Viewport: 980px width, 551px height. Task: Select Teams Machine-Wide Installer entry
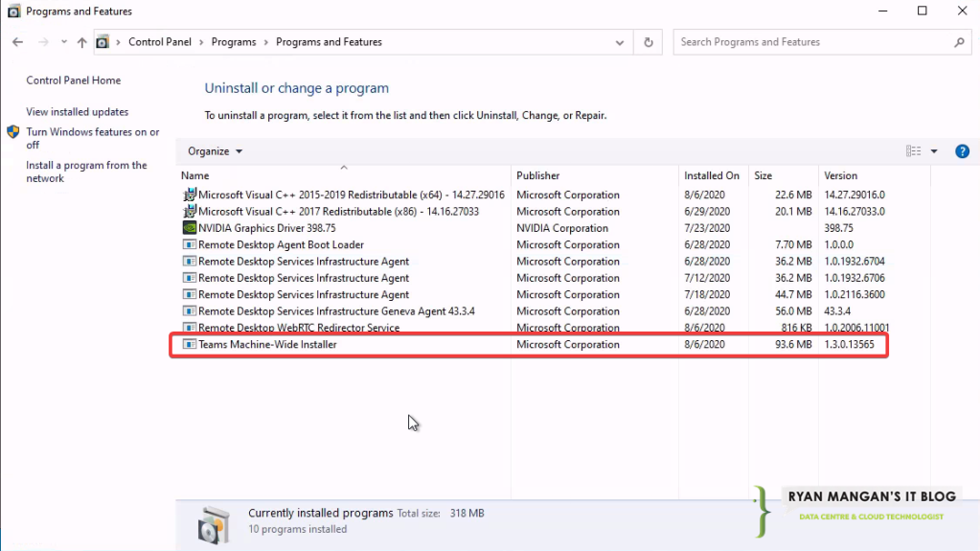[267, 345]
